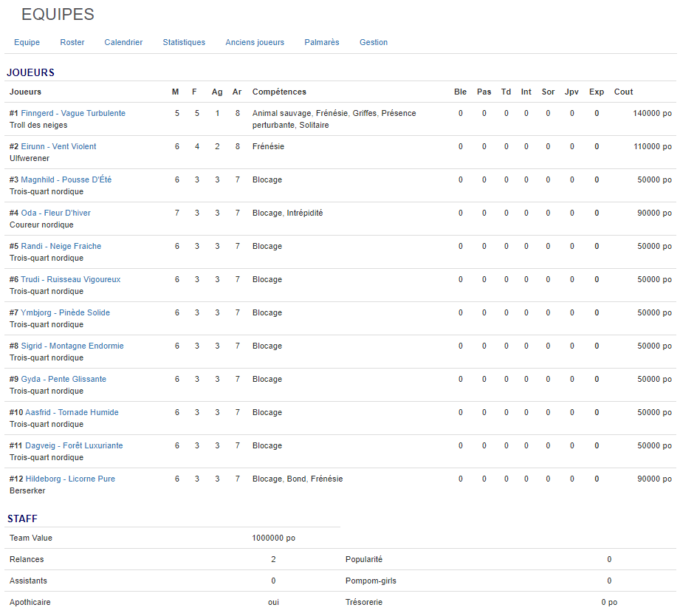Open the Gestion tab
This screenshot has width=680, height=616.
pos(374,42)
